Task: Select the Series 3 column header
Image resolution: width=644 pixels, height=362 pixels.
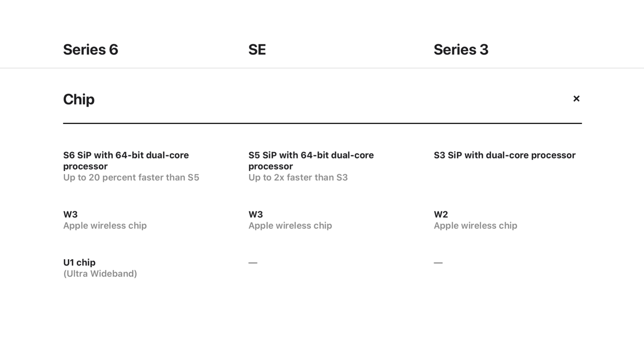Action: (x=461, y=50)
